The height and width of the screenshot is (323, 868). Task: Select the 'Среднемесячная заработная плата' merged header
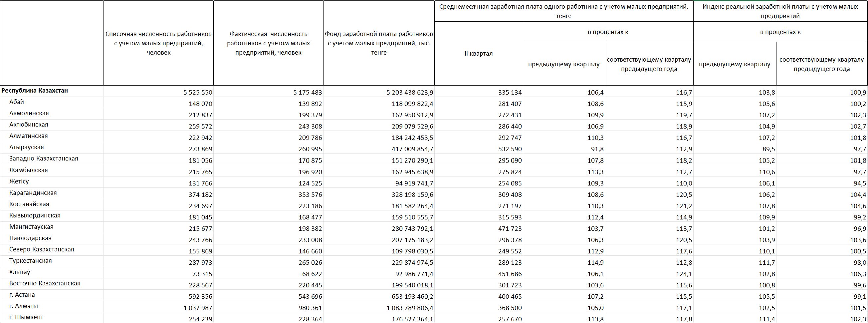pos(564,11)
